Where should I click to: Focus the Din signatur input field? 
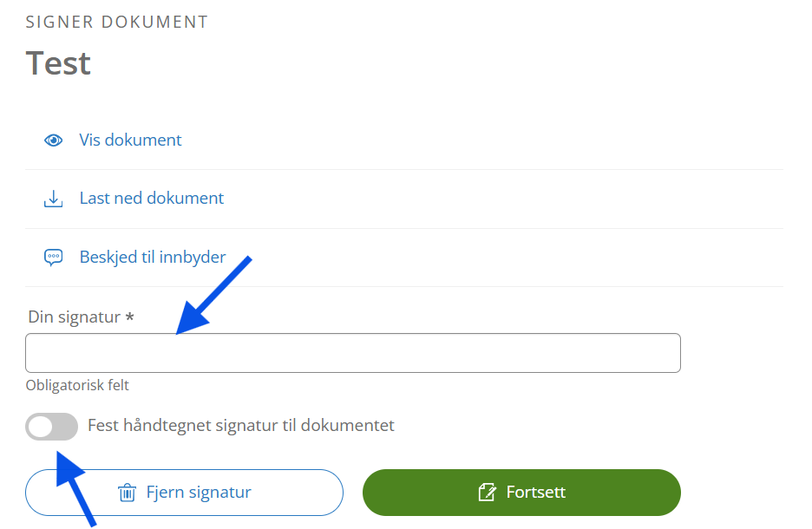click(x=353, y=353)
